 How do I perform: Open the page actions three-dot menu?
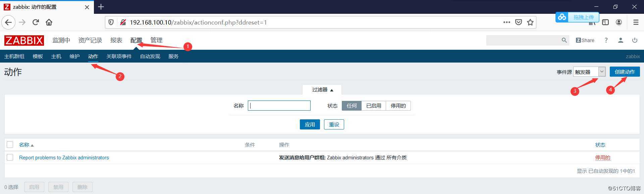click(x=506, y=22)
